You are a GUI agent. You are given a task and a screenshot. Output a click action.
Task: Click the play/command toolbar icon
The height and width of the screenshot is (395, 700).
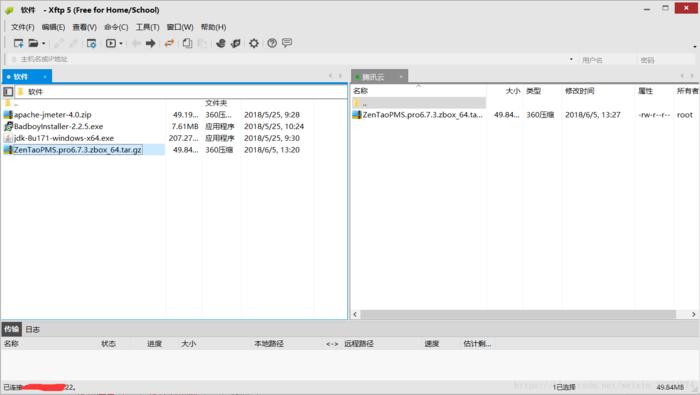tap(111, 43)
